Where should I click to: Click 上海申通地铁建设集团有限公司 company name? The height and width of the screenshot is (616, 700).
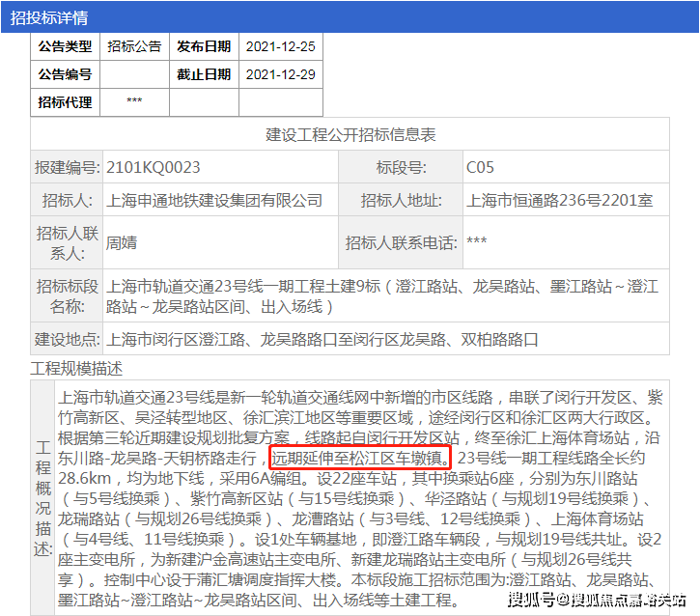point(214,201)
